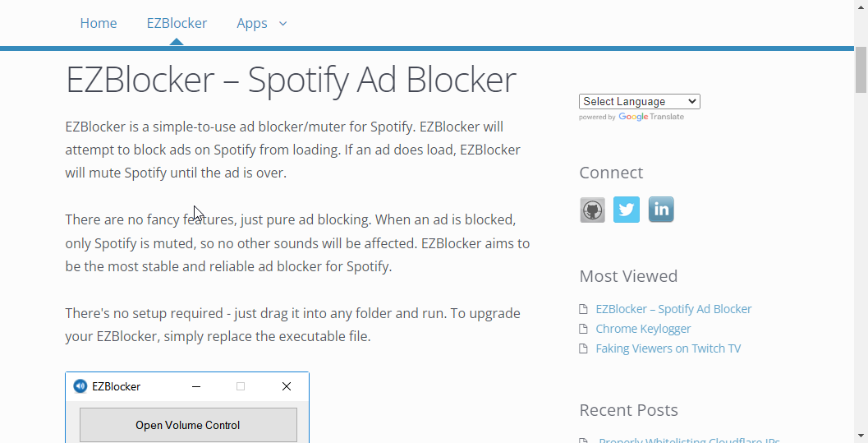Open Faking Viewers on Twitch TV link
Image resolution: width=868 pixels, height=443 pixels.
point(668,348)
